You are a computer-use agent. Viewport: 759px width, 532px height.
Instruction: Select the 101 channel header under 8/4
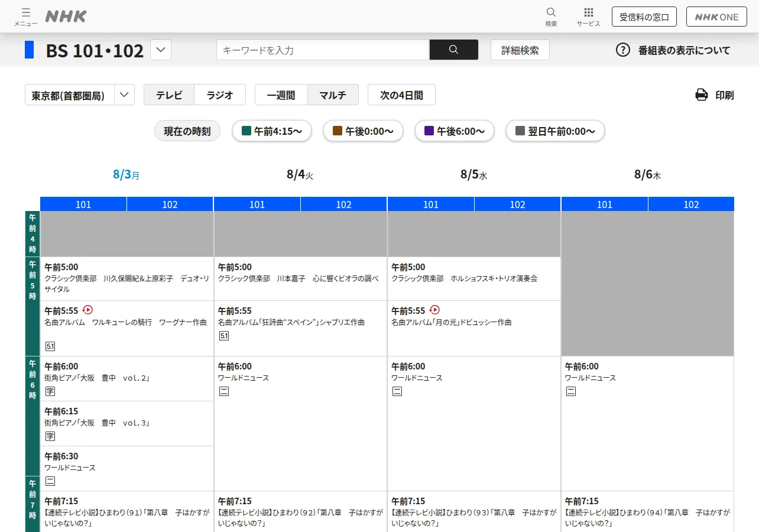(x=257, y=204)
